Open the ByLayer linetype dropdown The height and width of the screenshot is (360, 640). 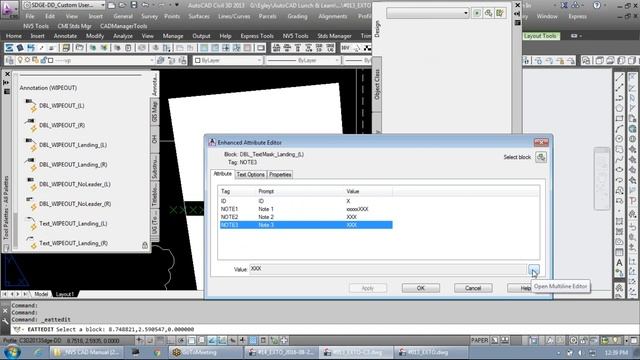[303, 60]
